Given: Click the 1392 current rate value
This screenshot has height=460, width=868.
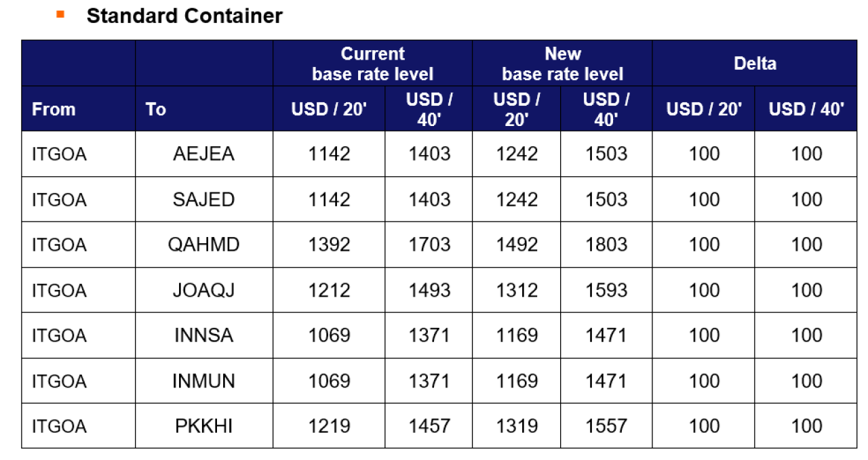Looking at the screenshot, I should pos(330,245).
